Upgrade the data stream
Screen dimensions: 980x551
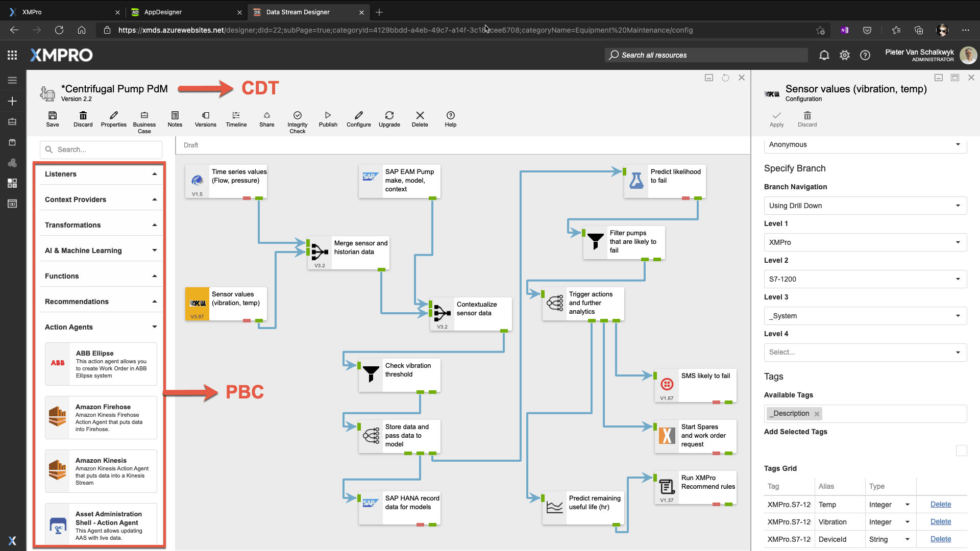coord(389,119)
